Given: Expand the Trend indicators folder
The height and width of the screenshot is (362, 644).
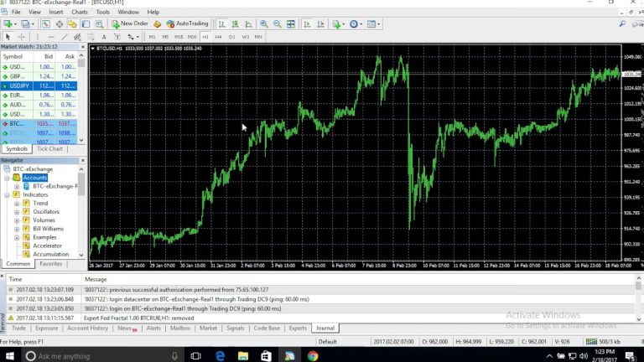Looking at the screenshot, I should point(17,203).
